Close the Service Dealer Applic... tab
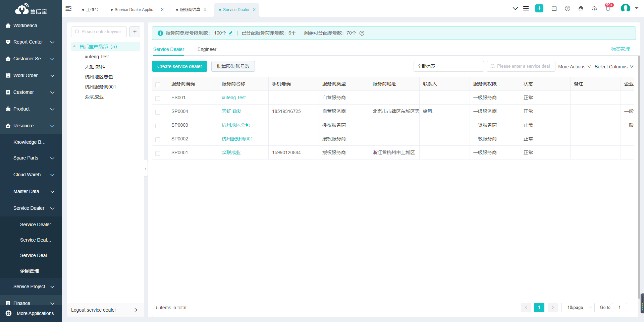644x322 pixels. 162,10
